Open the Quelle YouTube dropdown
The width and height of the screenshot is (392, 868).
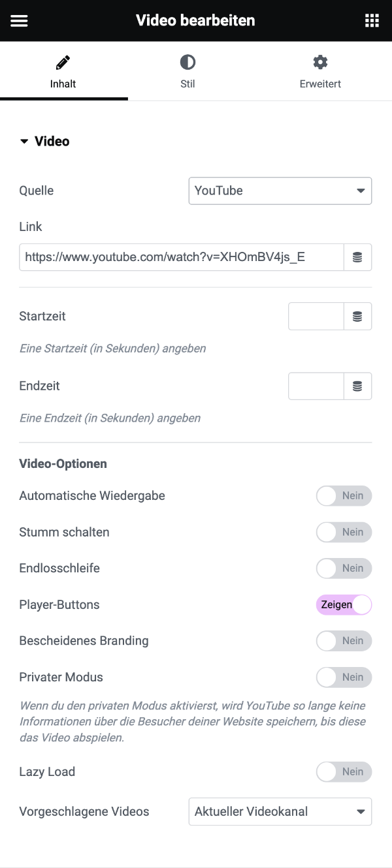280,191
